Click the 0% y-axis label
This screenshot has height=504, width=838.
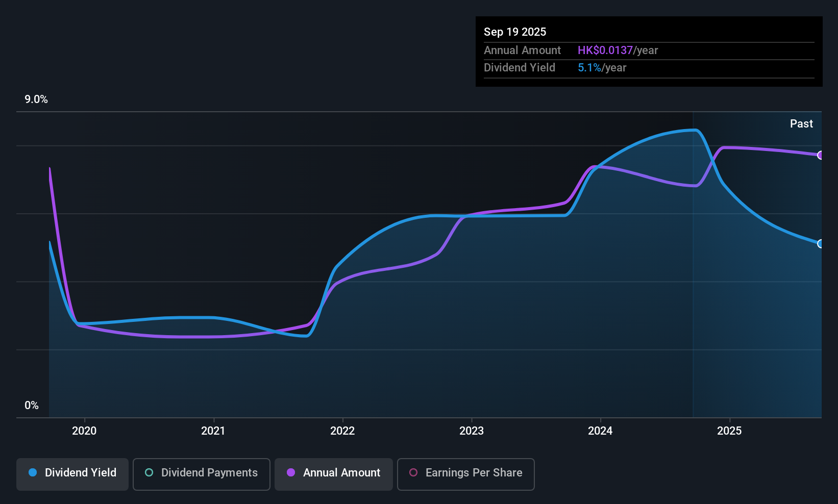coord(32,405)
